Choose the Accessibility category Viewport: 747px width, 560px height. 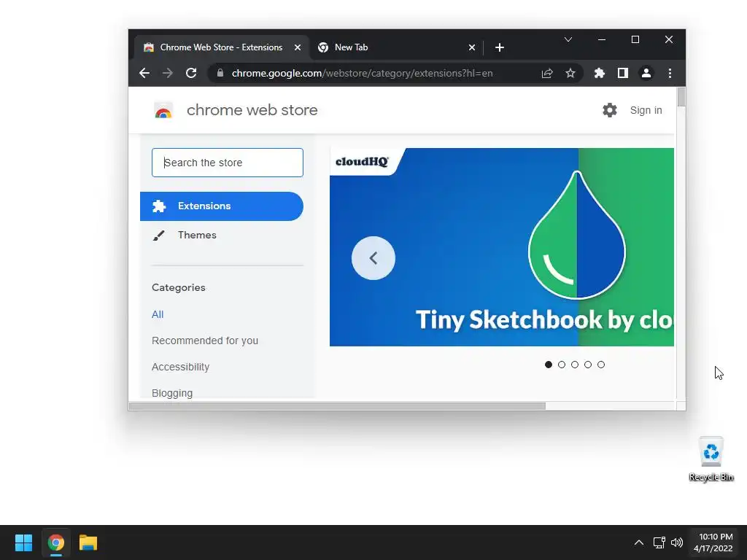181,367
